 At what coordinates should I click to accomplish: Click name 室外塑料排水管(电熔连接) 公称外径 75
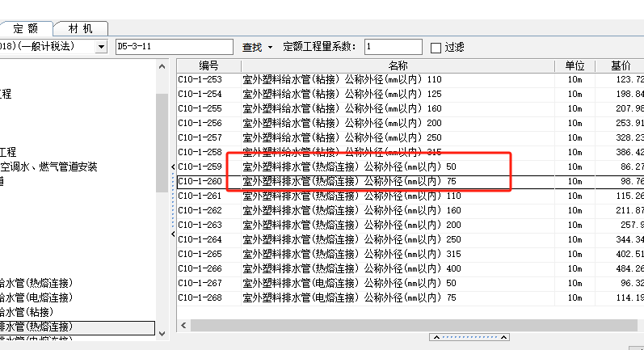click(x=350, y=297)
